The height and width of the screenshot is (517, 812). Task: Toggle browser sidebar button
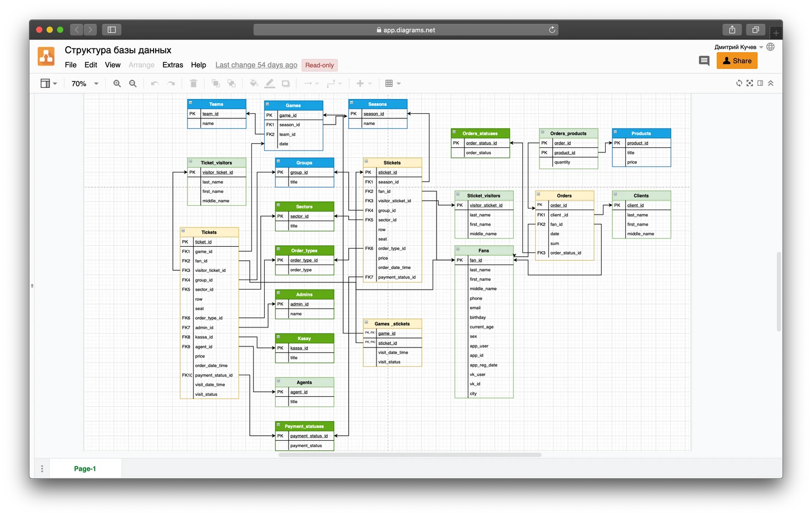(x=111, y=29)
